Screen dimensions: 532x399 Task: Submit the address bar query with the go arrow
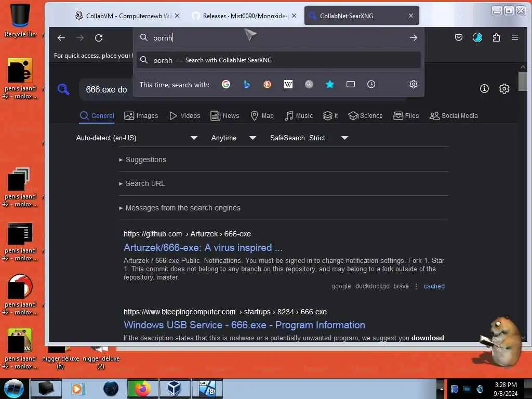pyautogui.click(x=413, y=37)
